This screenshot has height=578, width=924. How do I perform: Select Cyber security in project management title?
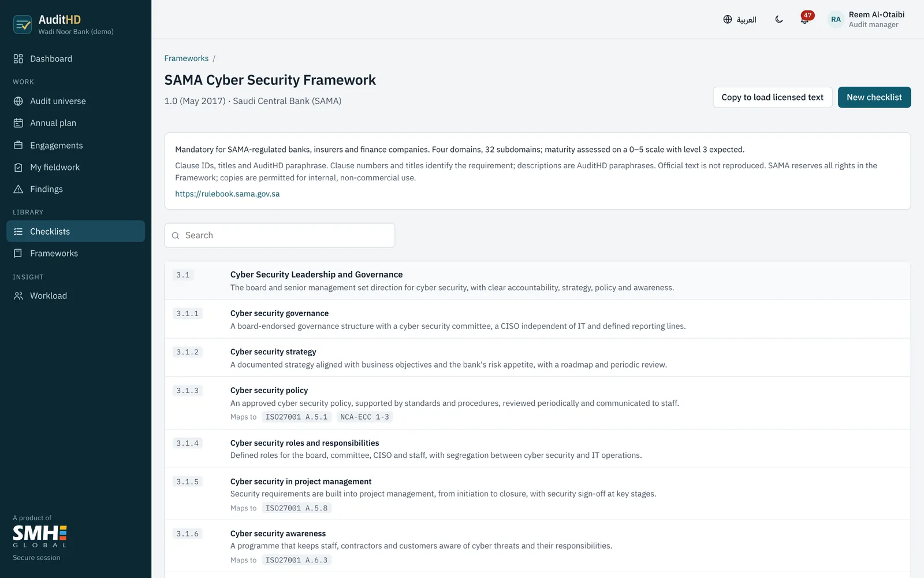[x=301, y=481]
